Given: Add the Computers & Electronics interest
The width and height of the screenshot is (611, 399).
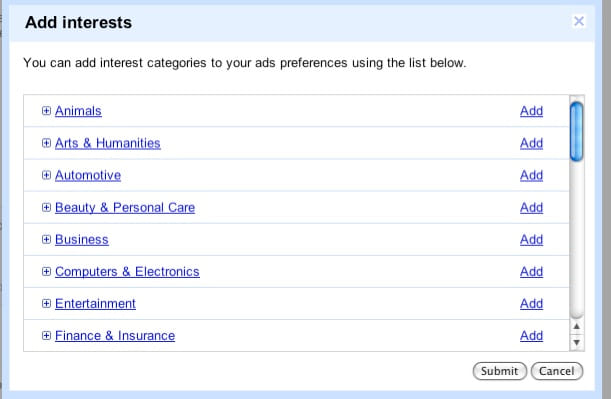Looking at the screenshot, I should tap(532, 272).
